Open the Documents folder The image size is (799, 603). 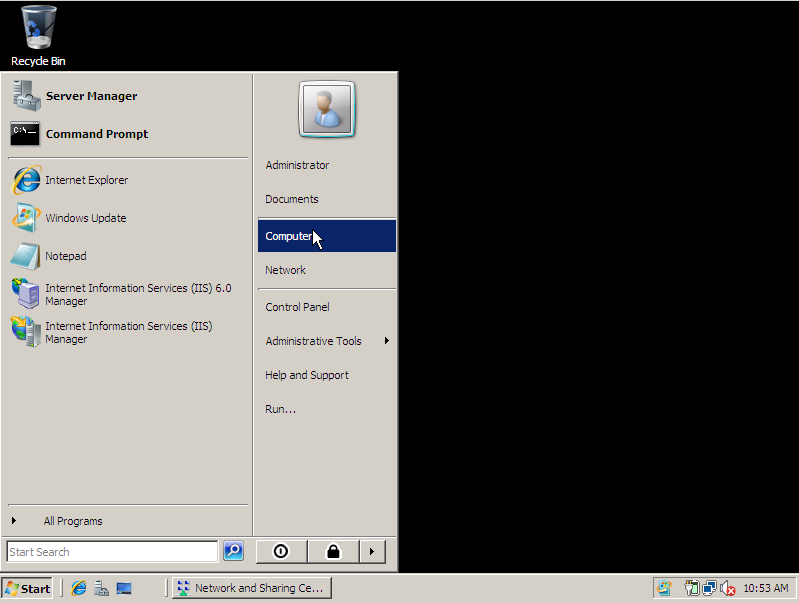click(x=327, y=199)
